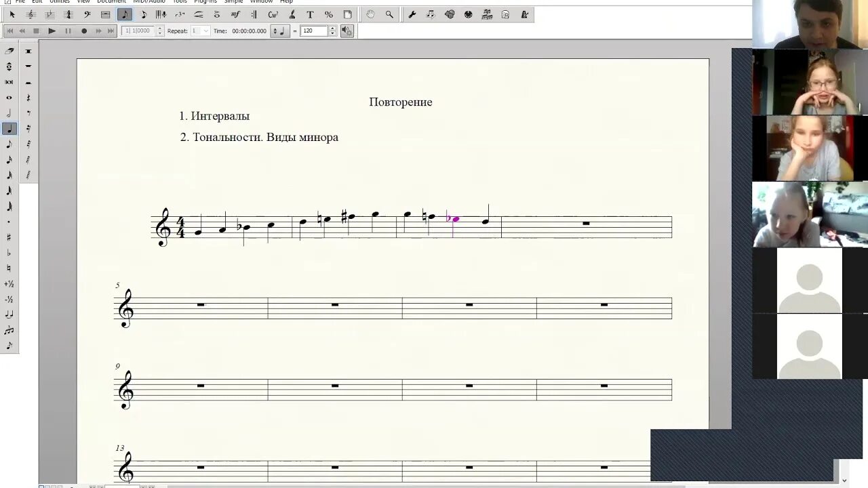Select the sharp accidental tool
This screenshot has width=868, height=488.
(x=9, y=237)
